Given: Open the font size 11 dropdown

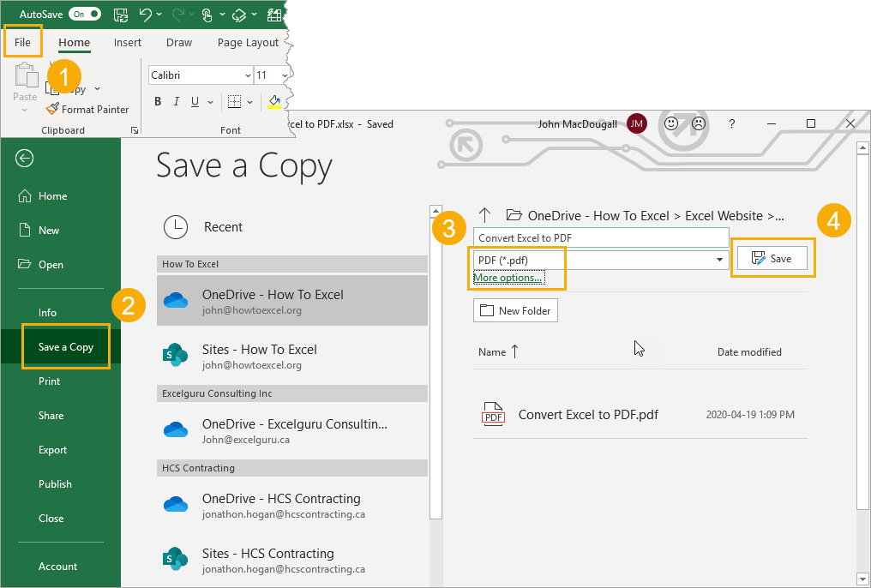Looking at the screenshot, I should click(285, 75).
